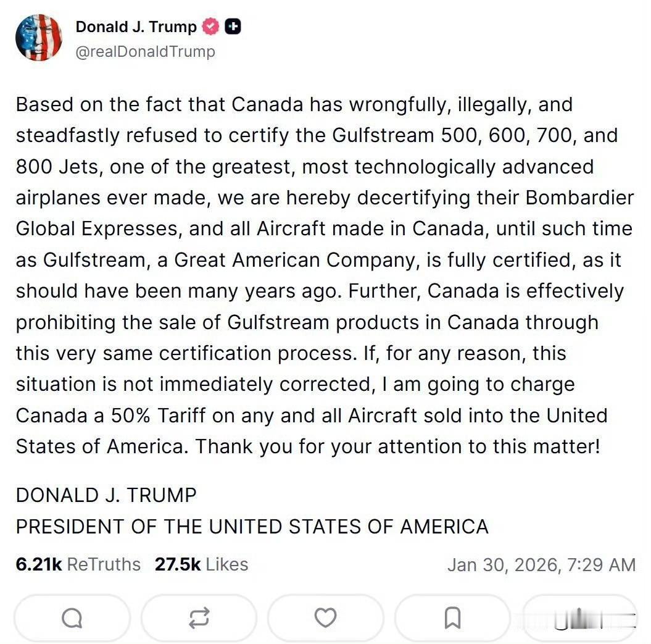
Task: Bookmark this post
Action: coord(452,617)
